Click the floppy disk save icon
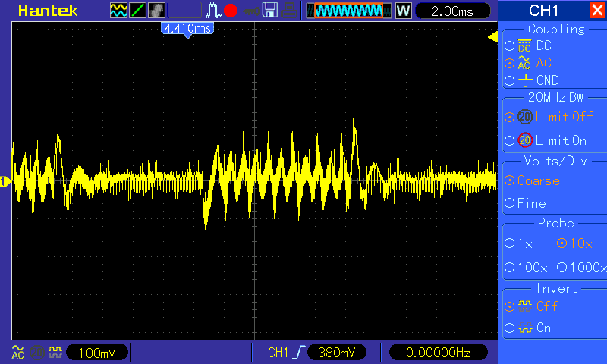 coord(270,11)
